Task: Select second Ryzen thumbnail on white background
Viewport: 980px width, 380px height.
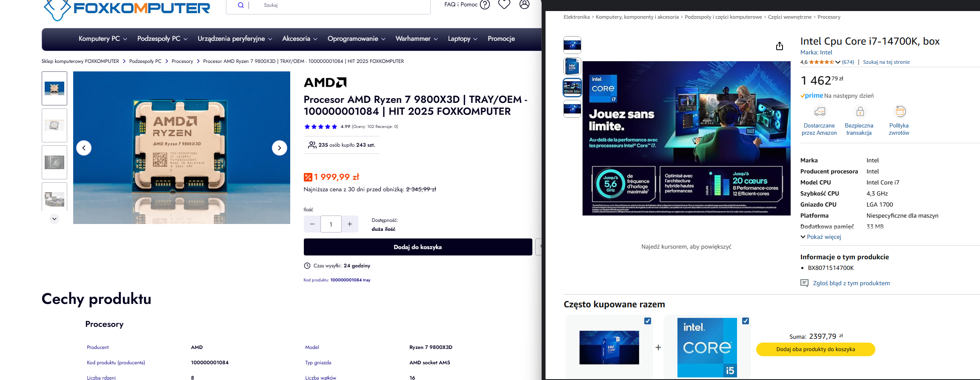Action: 54,125
